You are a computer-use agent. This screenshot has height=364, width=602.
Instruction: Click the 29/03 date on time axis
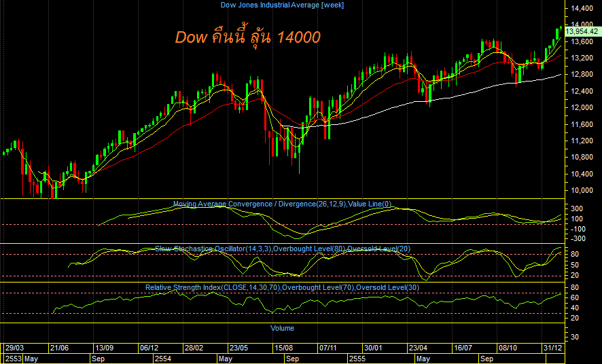(x=14, y=348)
